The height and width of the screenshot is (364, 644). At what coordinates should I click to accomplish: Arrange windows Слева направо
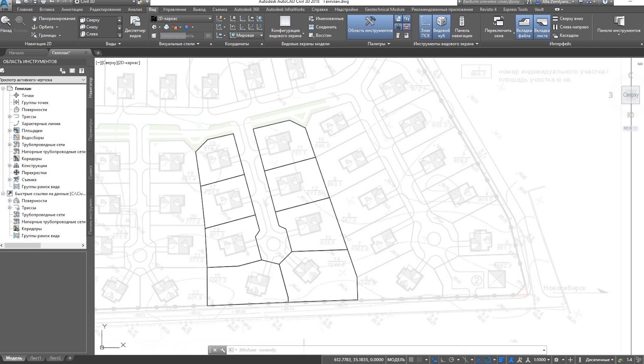point(570,27)
